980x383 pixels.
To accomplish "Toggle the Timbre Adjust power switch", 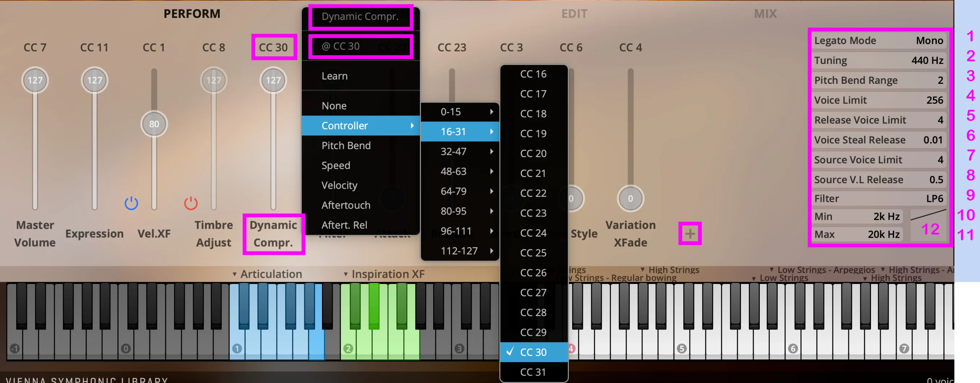I will 190,203.
